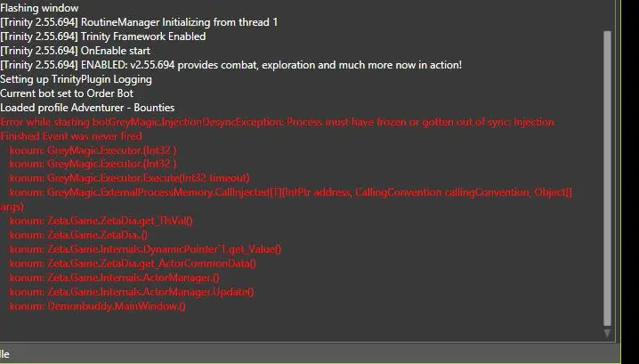Click the 'Demonbuddy.MainWindow.()' stack line
The height and width of the screenshot is (364, 639).
click(x=97, y=306)
